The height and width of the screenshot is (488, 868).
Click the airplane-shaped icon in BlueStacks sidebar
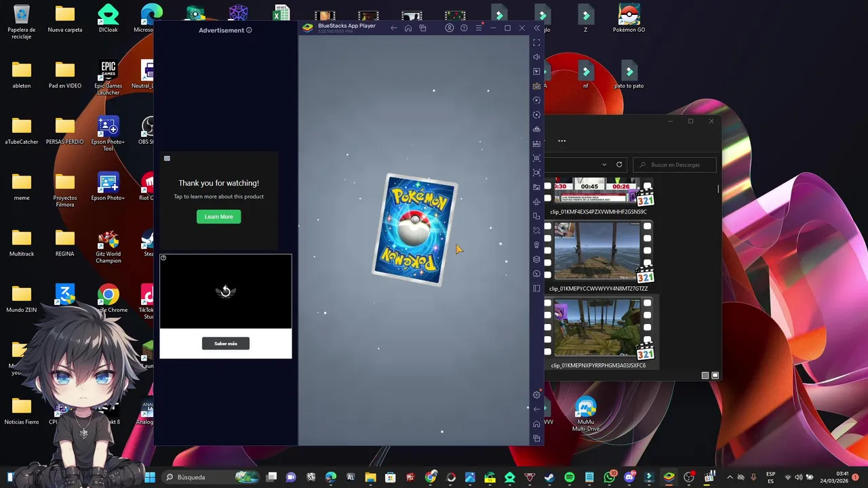(x=536, y=201)
